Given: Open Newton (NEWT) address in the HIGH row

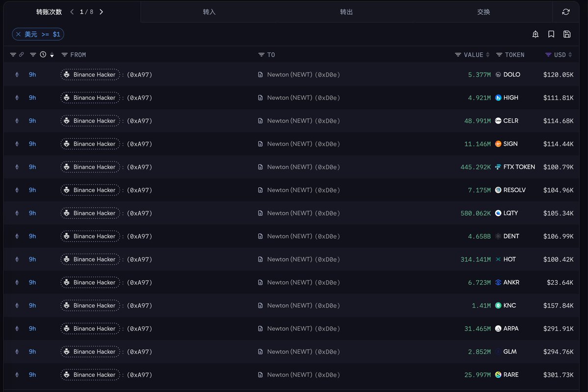Looking at the screenshot, I should click(x=304, y=98).
